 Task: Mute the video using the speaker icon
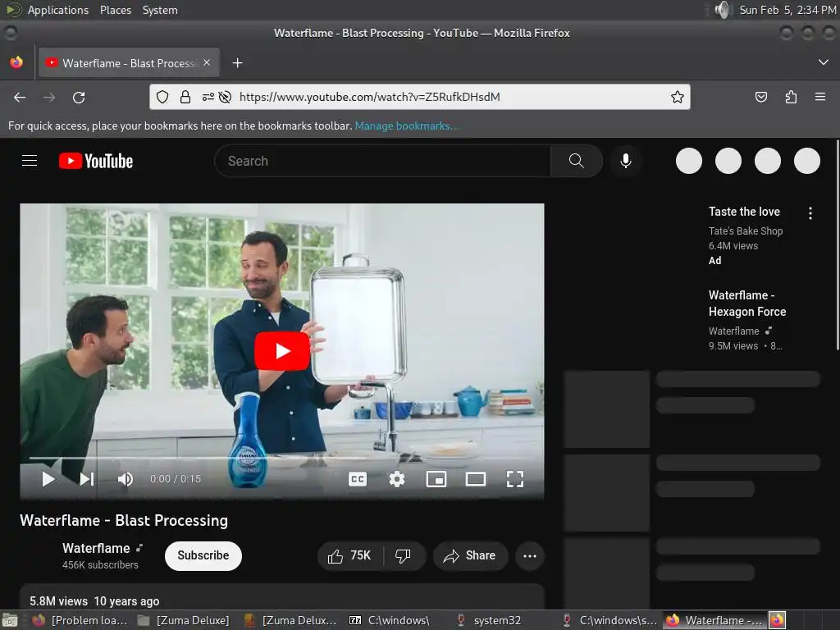(125, 479)
